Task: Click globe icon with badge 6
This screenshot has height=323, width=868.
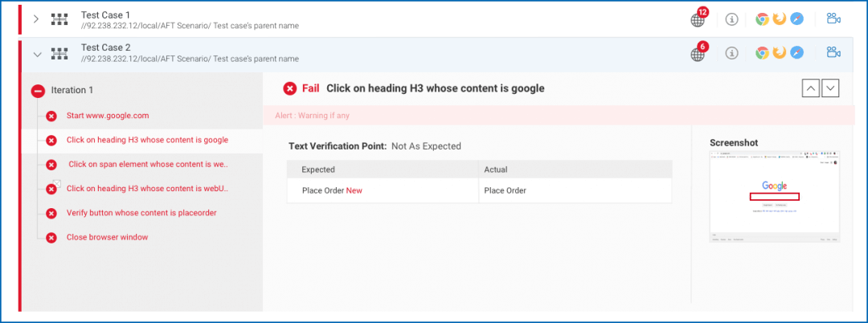Action: (698, 55)
